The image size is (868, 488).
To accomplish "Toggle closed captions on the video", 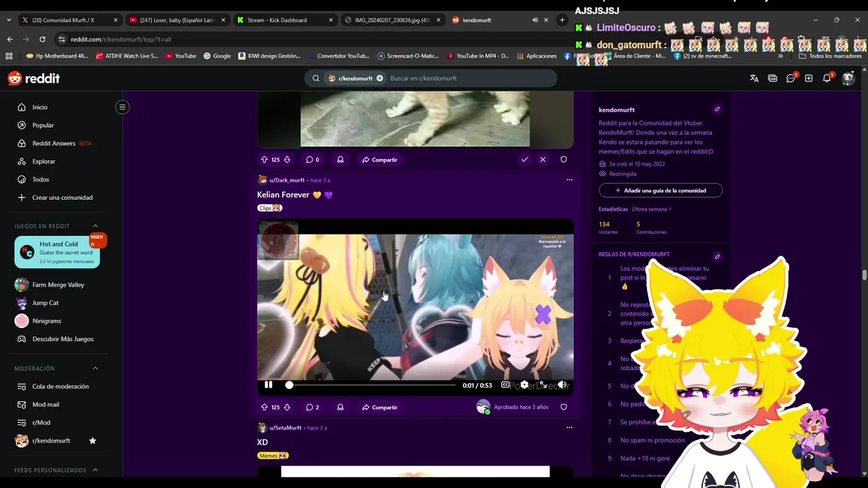I will click(505, 385).
